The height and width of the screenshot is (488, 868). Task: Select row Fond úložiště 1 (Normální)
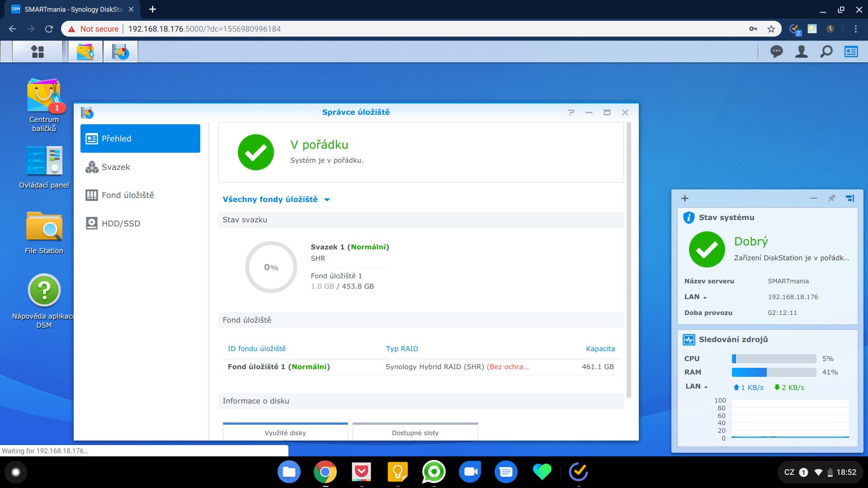[420, 367]
